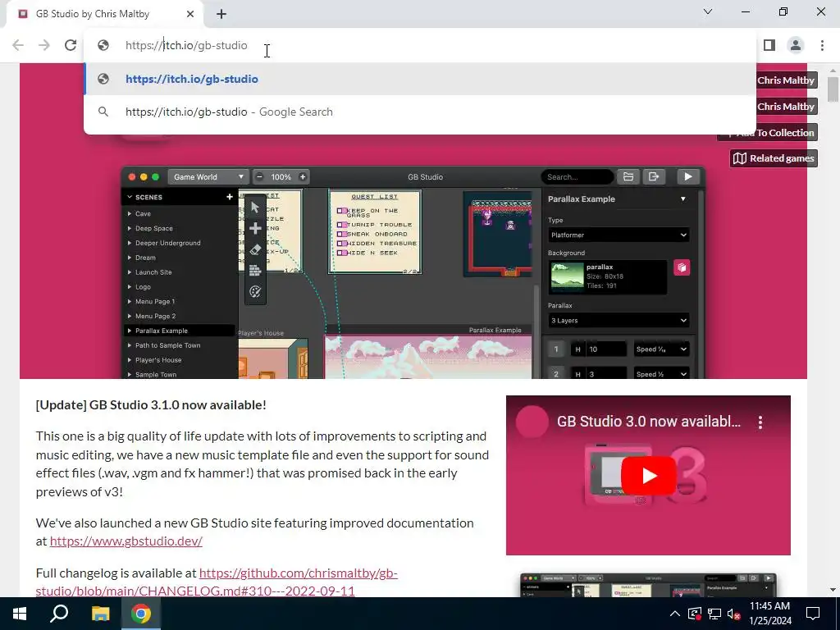Image resolution: width=840 pixels, height=630 pixels.
Task: Select the Parallax Example scene in the list
Action: point(179,331)
